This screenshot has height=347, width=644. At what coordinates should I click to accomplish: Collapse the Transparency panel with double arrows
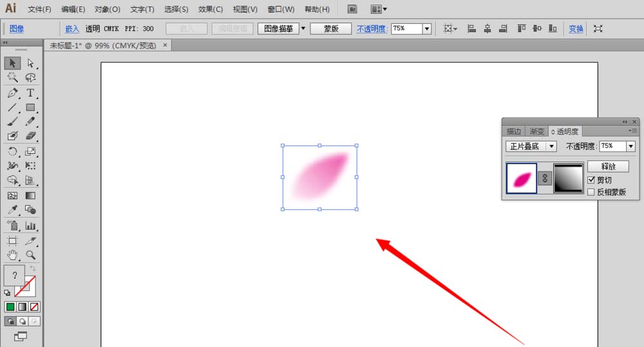pyautogui.click(x=625, y=122)
